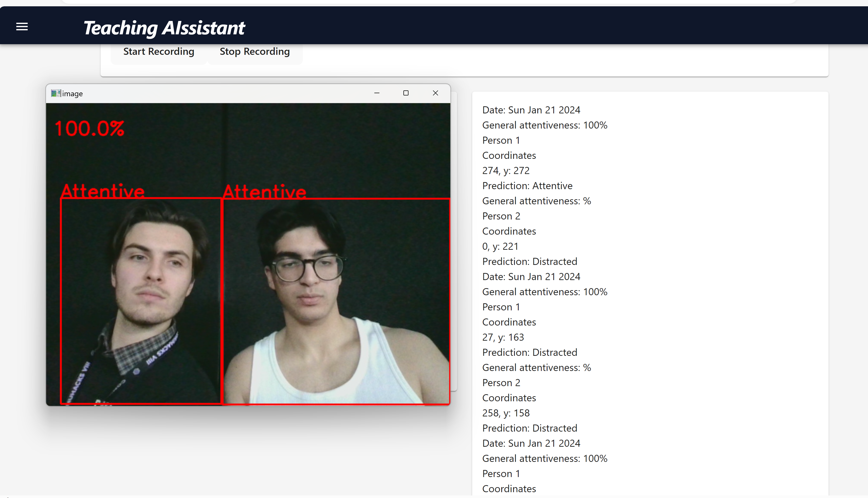Screen dimensions: 868x498
Task: Click the right Attentive label above bounding box
Action: point(264,191)
